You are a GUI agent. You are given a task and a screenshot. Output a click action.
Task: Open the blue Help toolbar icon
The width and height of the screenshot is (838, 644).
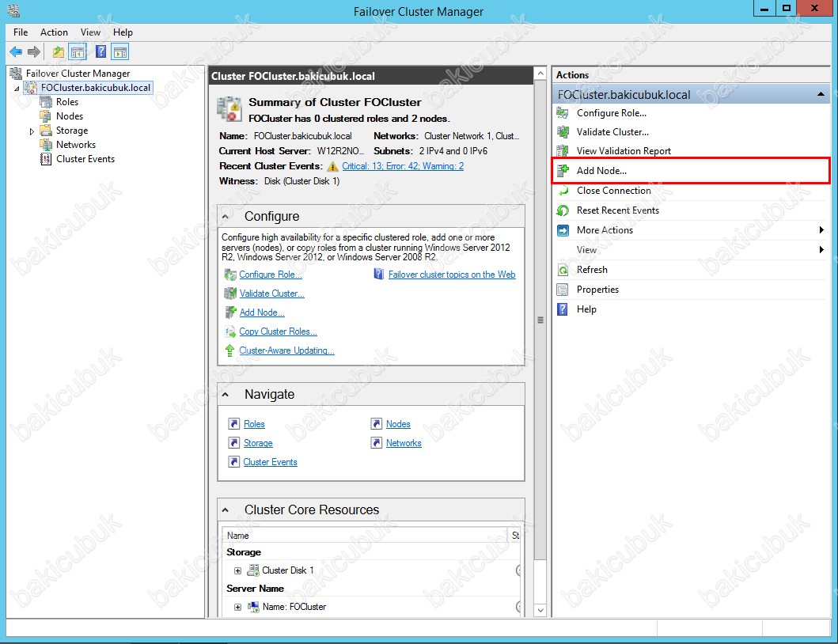pos(100,52)
